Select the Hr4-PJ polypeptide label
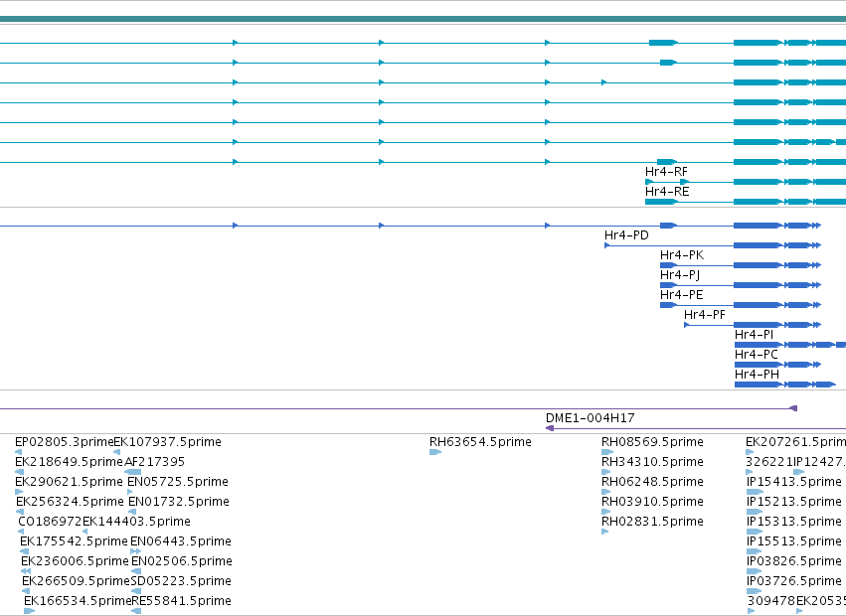Screen dimensions: 846x616 click(680, 275)
